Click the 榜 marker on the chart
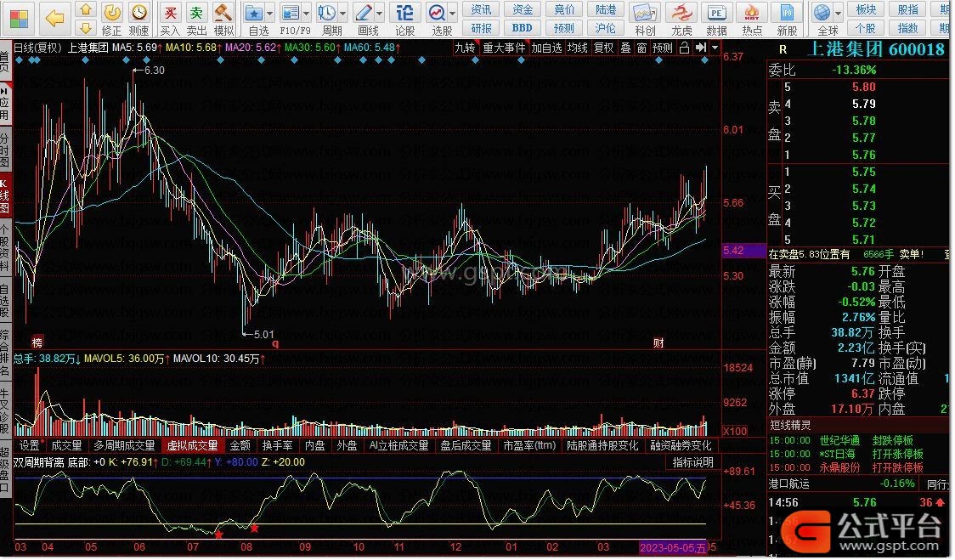This screenshot has height=560, width=955. [x=37, y=343]
